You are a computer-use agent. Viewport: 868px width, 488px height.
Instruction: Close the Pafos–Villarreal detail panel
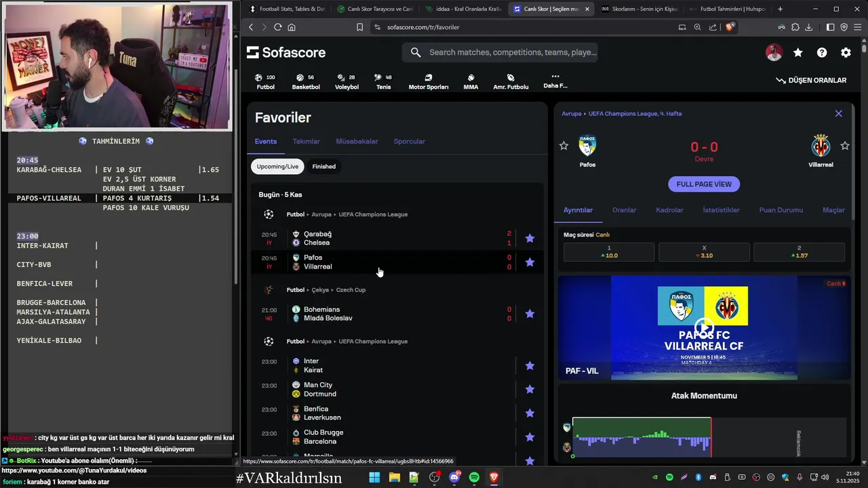(x=838, y=113)
